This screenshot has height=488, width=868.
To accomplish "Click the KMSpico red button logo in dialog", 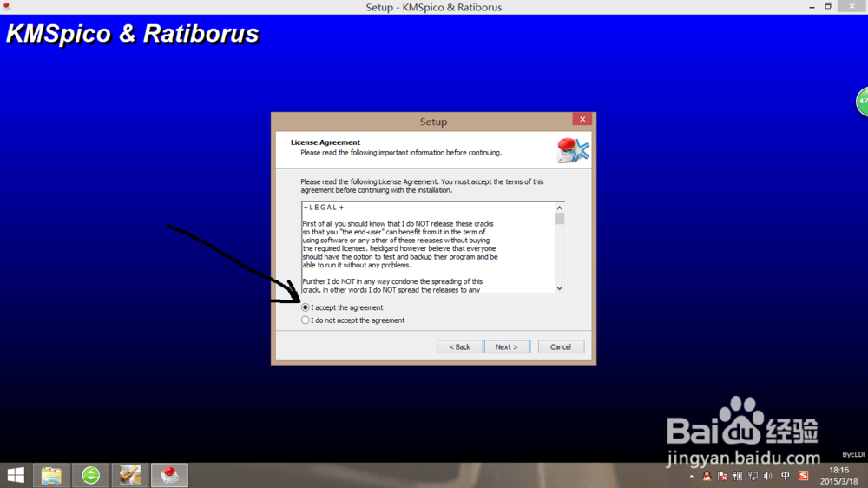I will click(572, 150).
